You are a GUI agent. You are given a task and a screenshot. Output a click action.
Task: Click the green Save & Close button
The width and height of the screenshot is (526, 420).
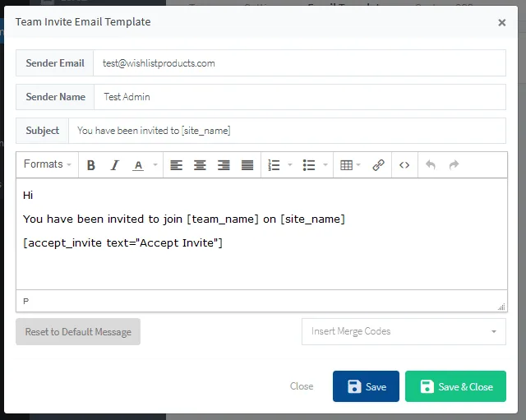coord(455,386)
